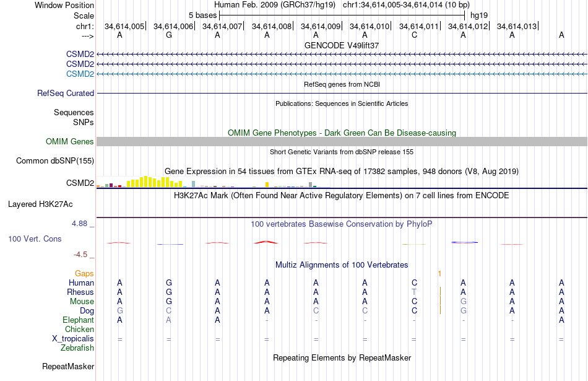Click the orange gap count 1 marker
The image size is (588, 381).
click(439, 274)
